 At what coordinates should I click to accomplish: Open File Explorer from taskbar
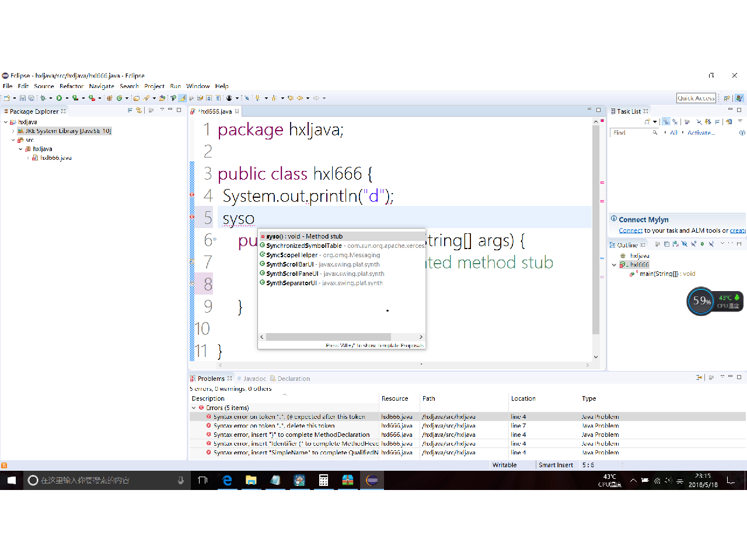251,480
